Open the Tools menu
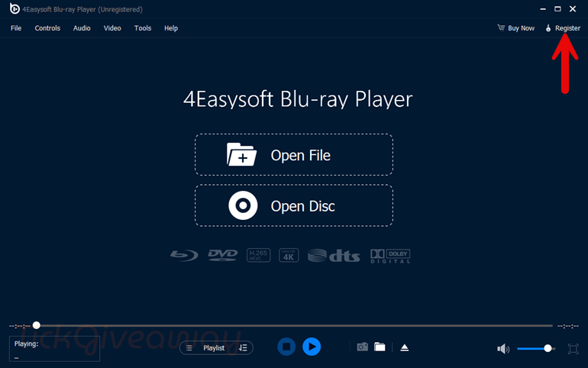 pos(143,28)
